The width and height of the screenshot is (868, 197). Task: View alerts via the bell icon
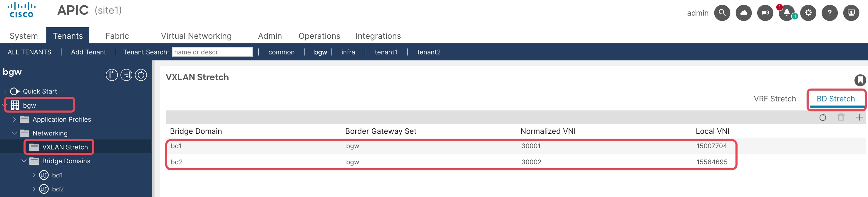coord(786,13)
